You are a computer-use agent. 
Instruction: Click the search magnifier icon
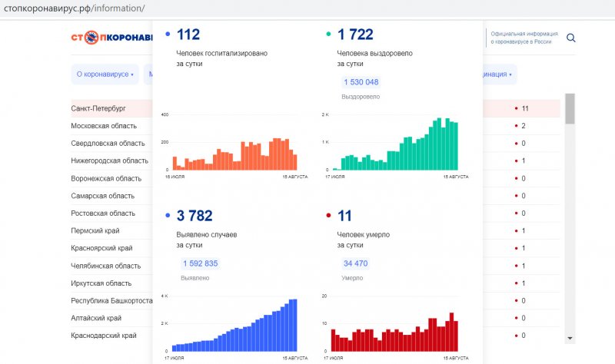570,38
